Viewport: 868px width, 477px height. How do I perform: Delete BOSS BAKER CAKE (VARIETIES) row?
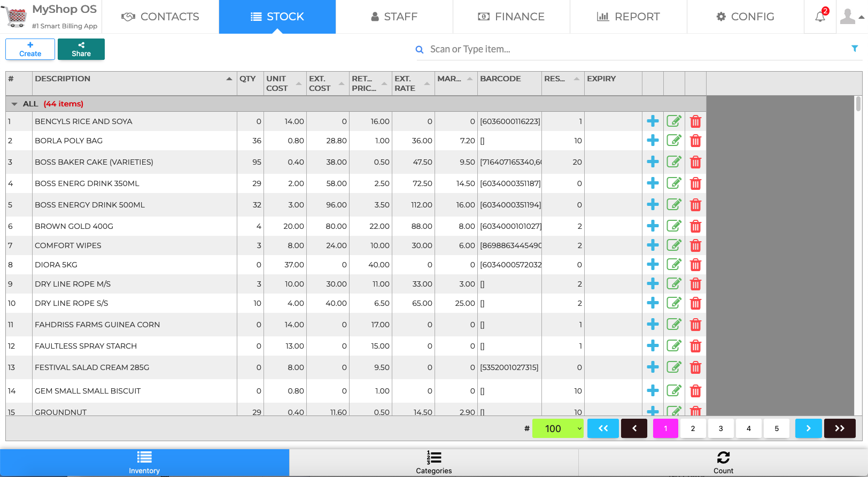pyautogui.click(x=695, y=162)
